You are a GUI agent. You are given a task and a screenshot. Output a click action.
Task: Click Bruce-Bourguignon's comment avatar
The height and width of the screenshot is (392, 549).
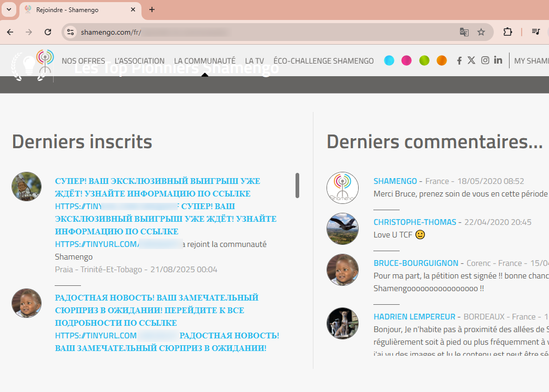pyautogui.click(x=342, y=270)
